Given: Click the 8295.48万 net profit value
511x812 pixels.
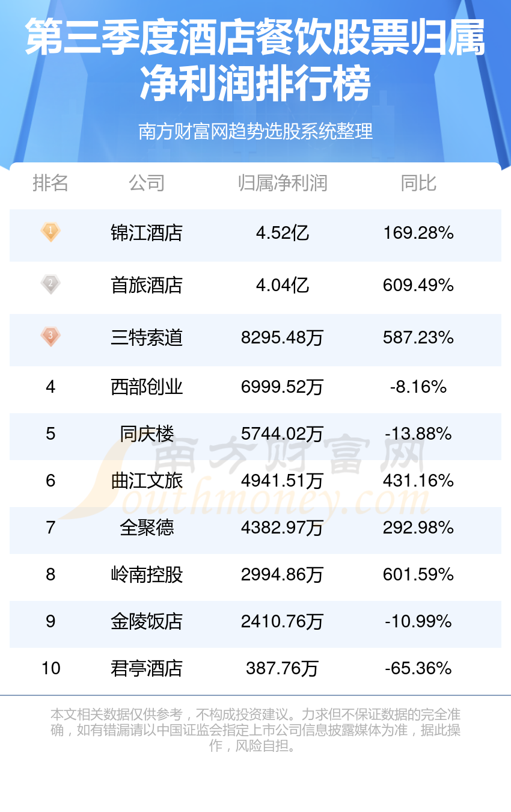Looking at the screenshot, I should 282,337.
